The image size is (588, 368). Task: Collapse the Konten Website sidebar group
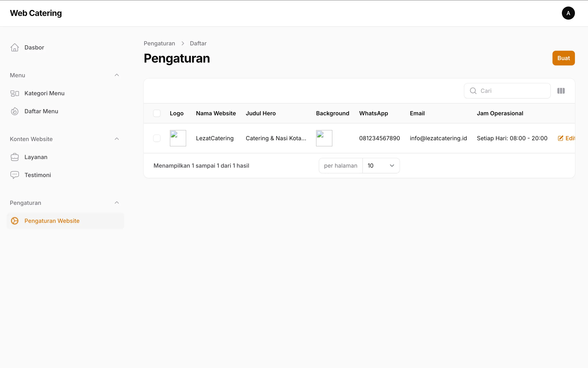pyautogui.click(x=117, y=139)
